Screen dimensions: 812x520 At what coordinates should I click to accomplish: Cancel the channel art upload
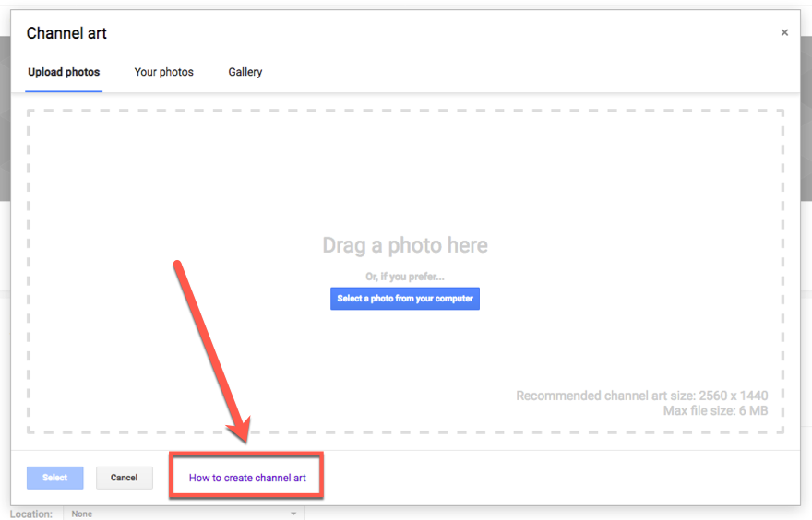click(x=125, y=478)
